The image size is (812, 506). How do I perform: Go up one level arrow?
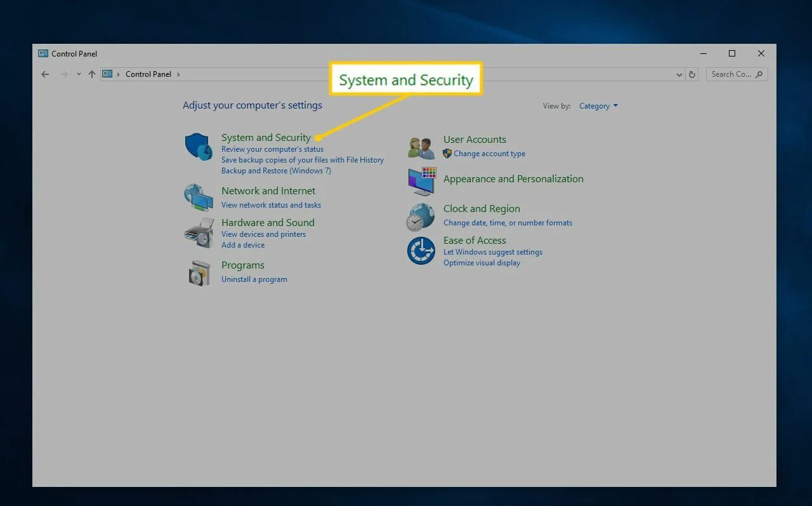[x=92, y=74]
